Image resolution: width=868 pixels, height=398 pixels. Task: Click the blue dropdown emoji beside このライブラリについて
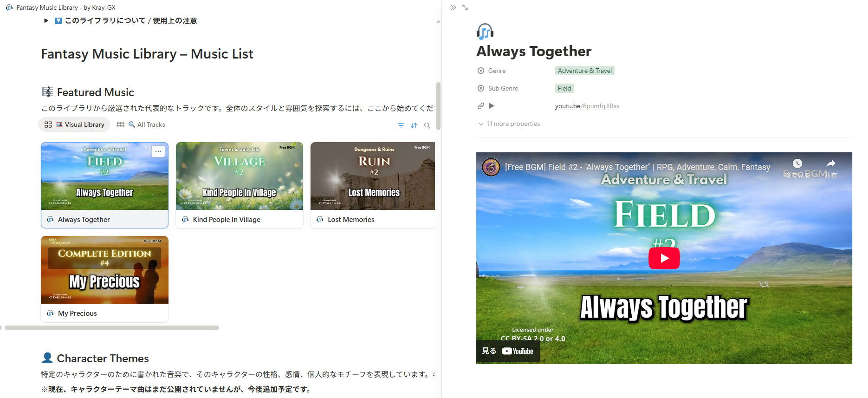(58, 21)
